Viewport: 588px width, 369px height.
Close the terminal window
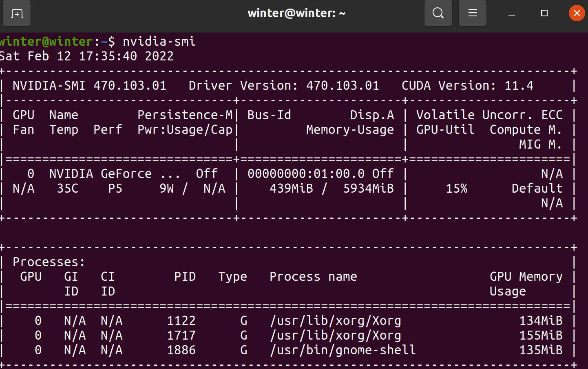click(x=577, y=13)
